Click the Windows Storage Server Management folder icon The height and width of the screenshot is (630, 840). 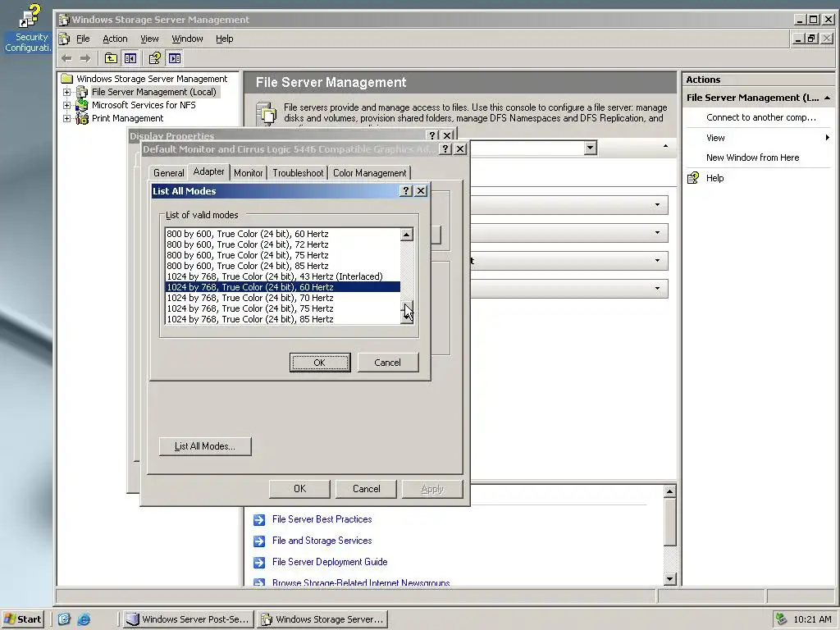coord(66,79)
